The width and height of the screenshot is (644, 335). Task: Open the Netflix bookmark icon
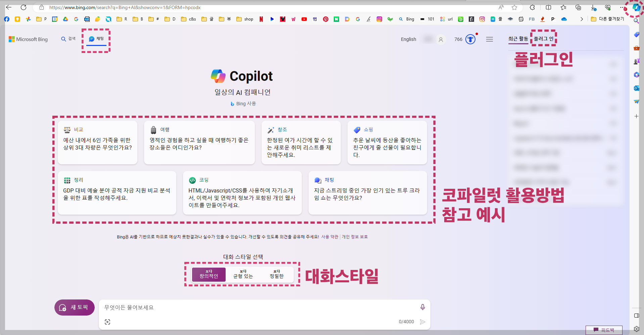click(261, 19)
